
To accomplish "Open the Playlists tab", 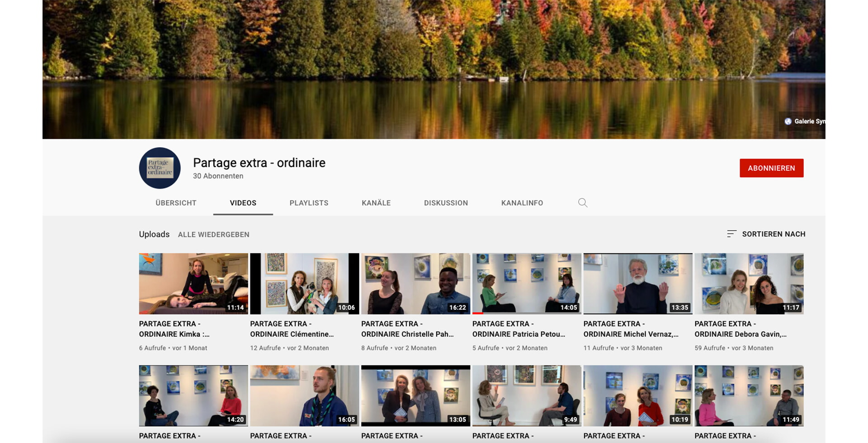I will pos(309,203).
